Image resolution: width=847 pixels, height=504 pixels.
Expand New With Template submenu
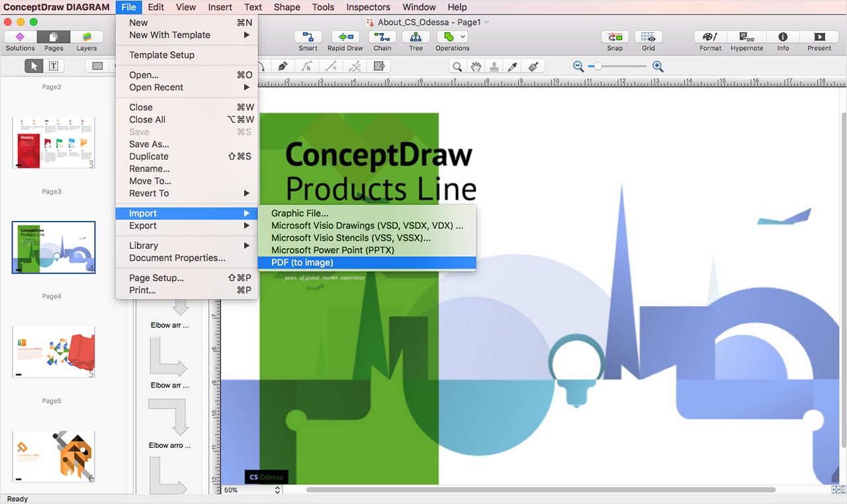(x=187, y=35)
